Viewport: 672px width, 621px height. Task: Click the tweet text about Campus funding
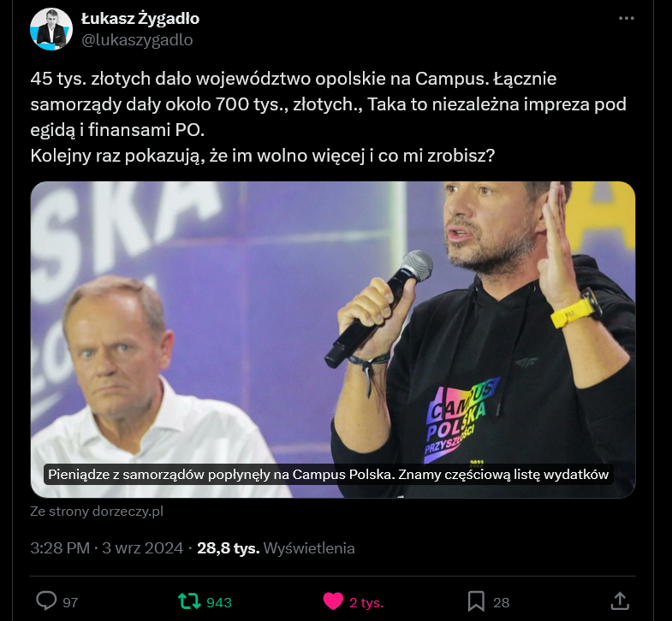(329, 104)
